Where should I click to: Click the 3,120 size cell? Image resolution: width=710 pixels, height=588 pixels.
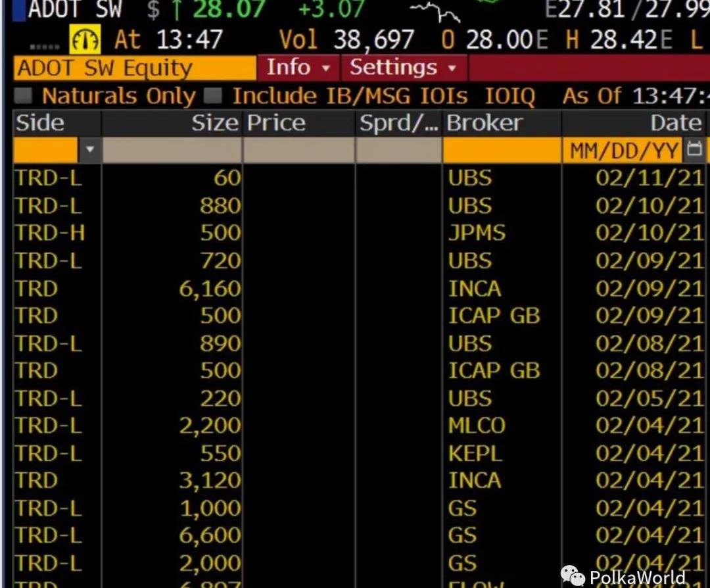(210, 481)
